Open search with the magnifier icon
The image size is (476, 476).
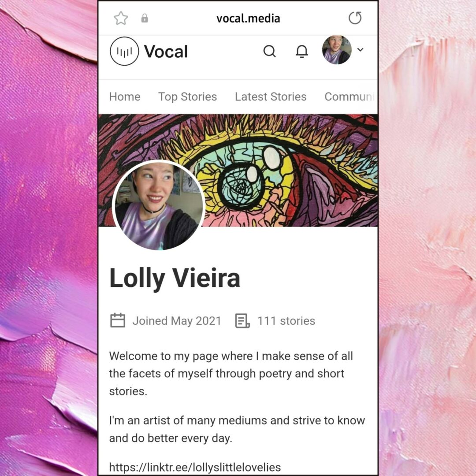[269, 51]
